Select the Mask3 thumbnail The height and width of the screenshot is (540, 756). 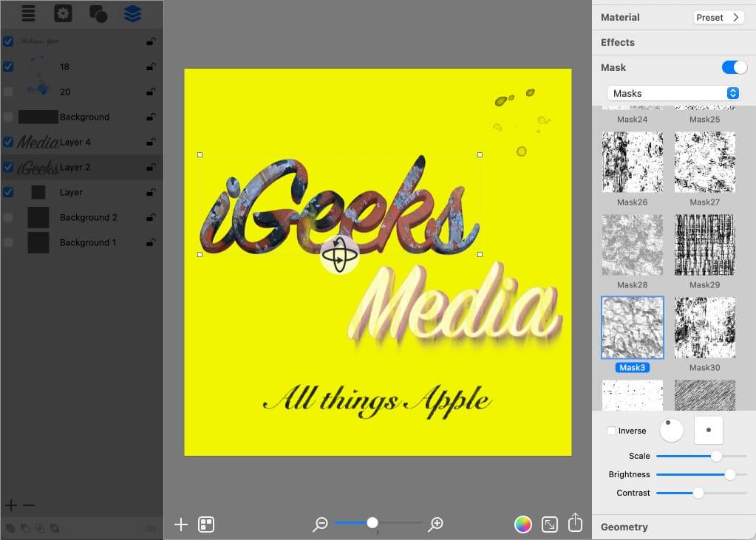click(632, 328)
